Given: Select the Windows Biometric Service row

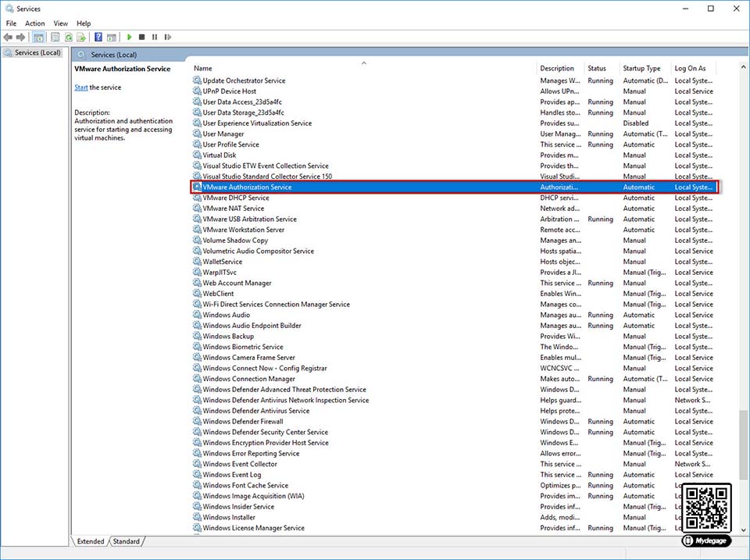Looking at the screenshot, I should pos(455,347).
